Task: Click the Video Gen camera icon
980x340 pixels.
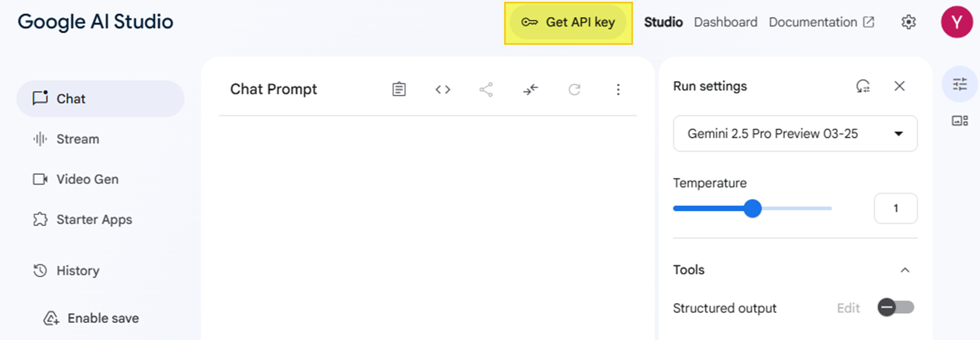Action: 40,179
